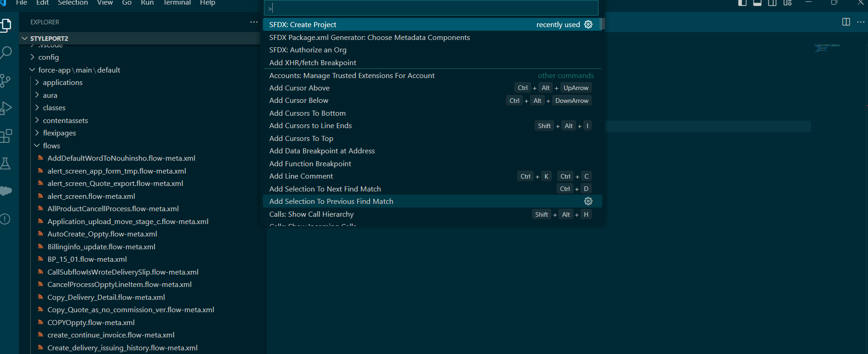Open the View menu

click(x=105, y=3)
